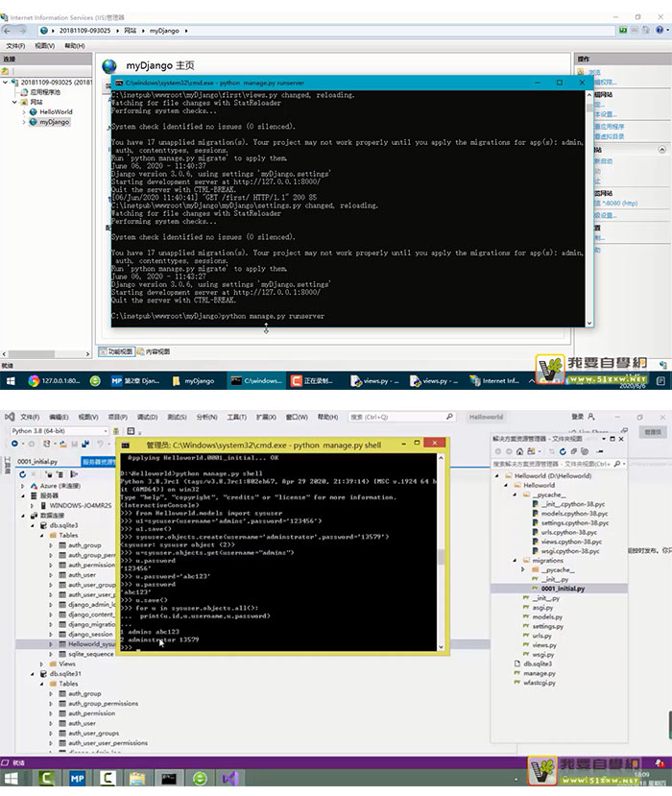The image size is (672, 796).
Task: Select wfastcgi.py in Solution Explorer
Action: [539, 683]
